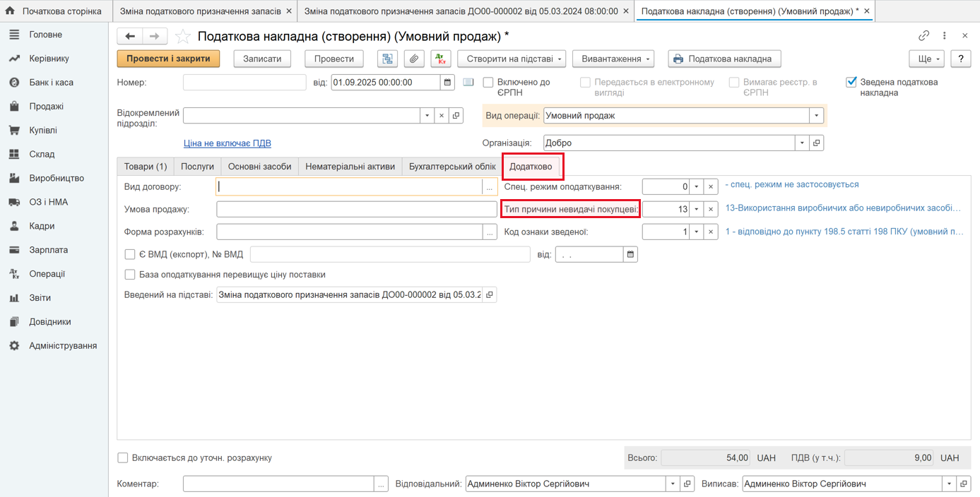
Task: Check База оподаткування перевищує ціну поставки
Action: [130, 275]
